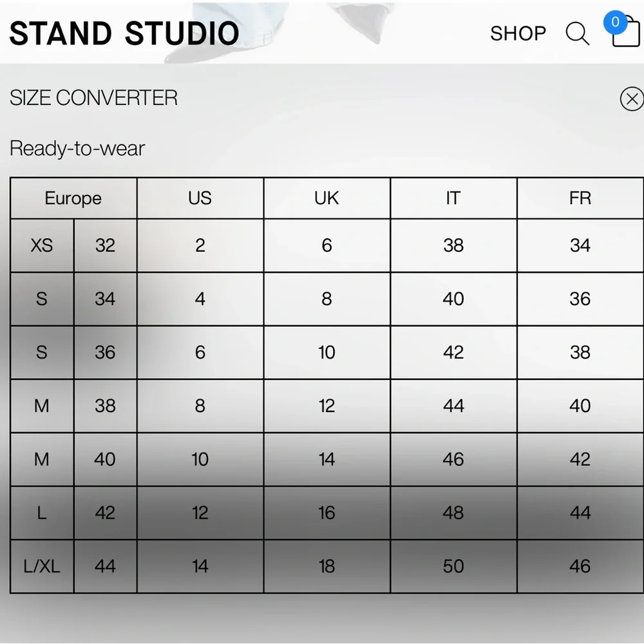This screenshot has height=644, width=644.
Task: Select the IT column header
Action: click(453, 198)
